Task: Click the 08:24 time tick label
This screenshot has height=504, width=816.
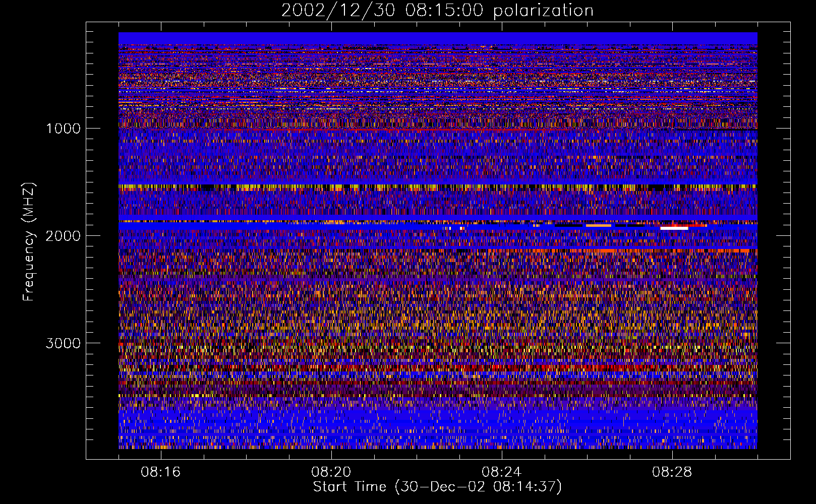Action: click(501, 472)
